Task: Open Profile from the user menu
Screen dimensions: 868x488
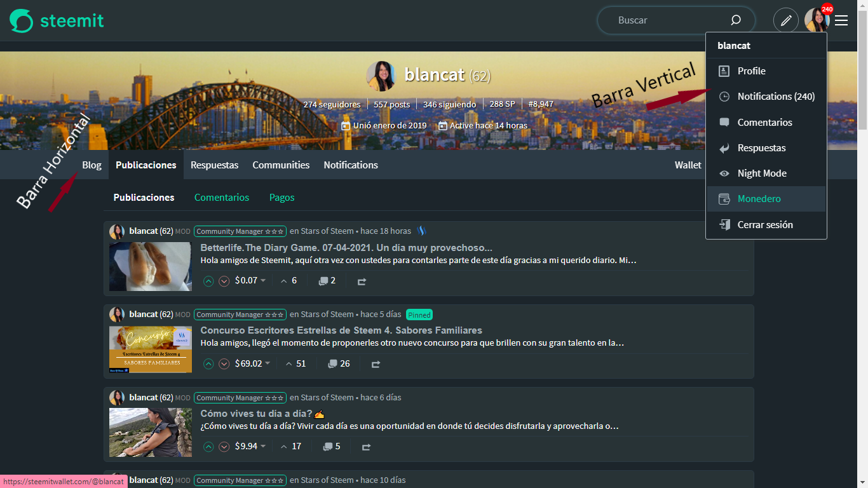Action: pos(766,71)
